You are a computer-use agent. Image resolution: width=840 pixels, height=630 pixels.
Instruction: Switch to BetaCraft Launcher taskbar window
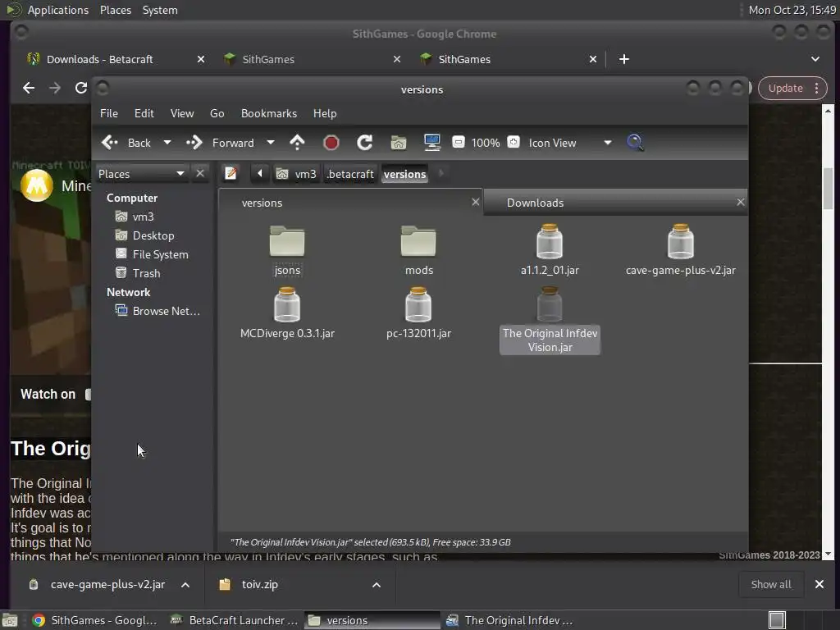pyautogui.click(x=234, y=620)
